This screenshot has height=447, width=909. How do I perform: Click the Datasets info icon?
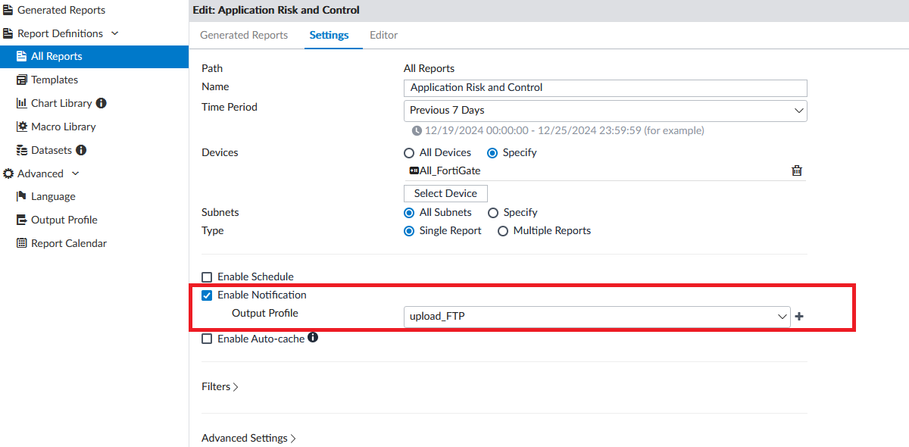pos(81,150)
